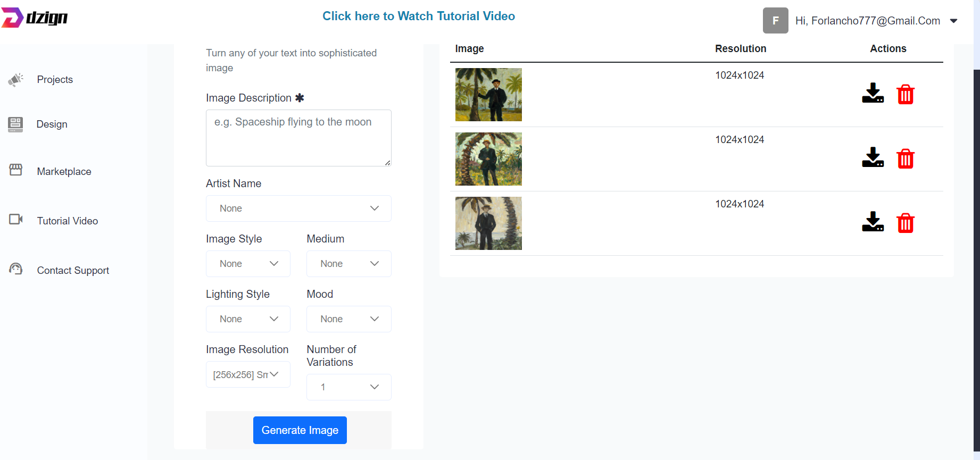Click the Tutorial Video camera icon

[x=16, y=219]
